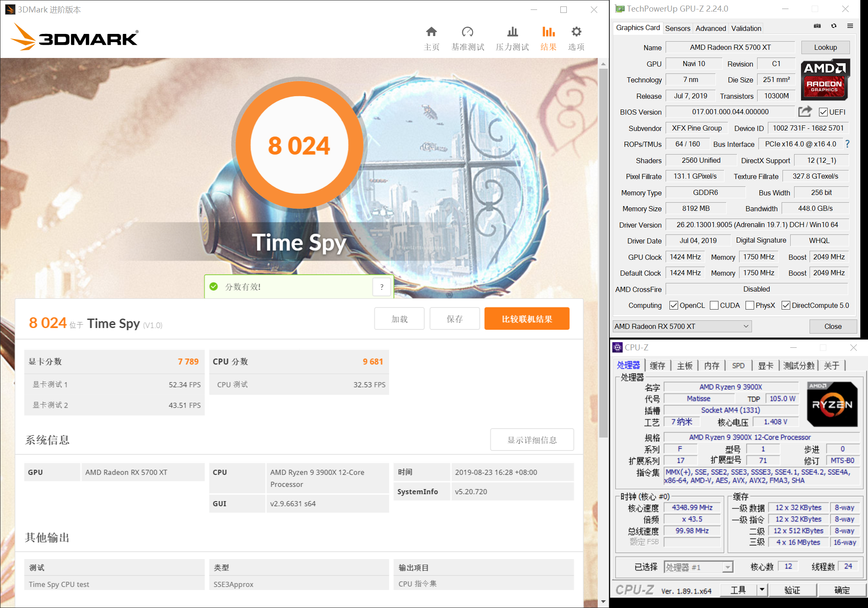
Task: Click the GPU-Z refresh icon
Action: coord(834,26)
